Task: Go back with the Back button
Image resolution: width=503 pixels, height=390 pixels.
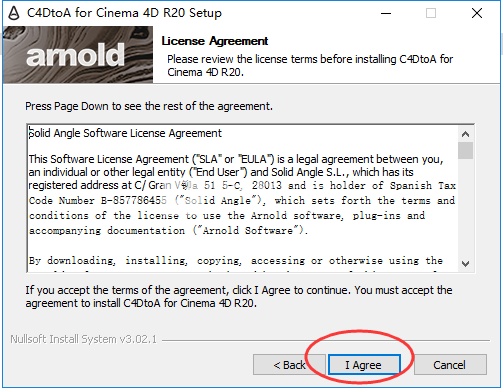Action: [289, 365]
